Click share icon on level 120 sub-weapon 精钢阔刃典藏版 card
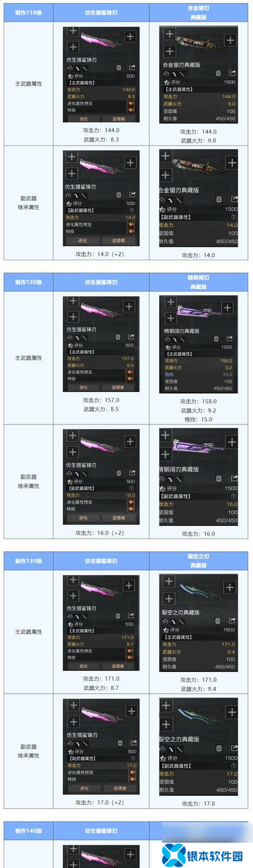Image resolution: width=253 pixels, height=868 pixels. 234,478
